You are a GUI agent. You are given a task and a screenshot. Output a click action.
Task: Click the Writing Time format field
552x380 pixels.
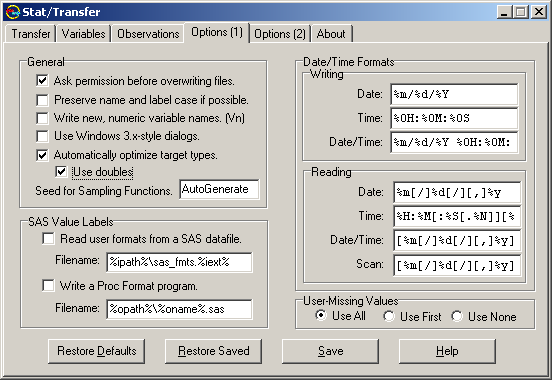pyautogui.click(x=454, y=118)
